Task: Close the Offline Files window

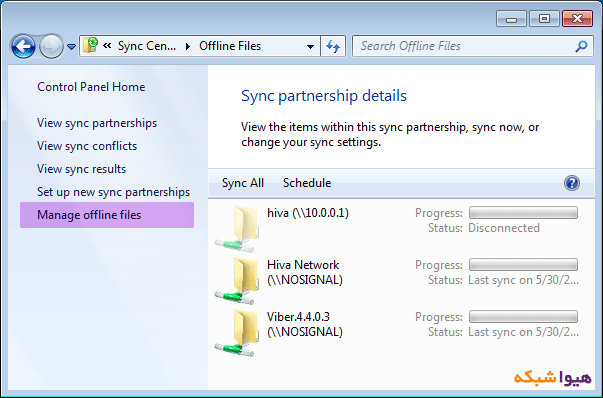Action: (x=577, y=19)
